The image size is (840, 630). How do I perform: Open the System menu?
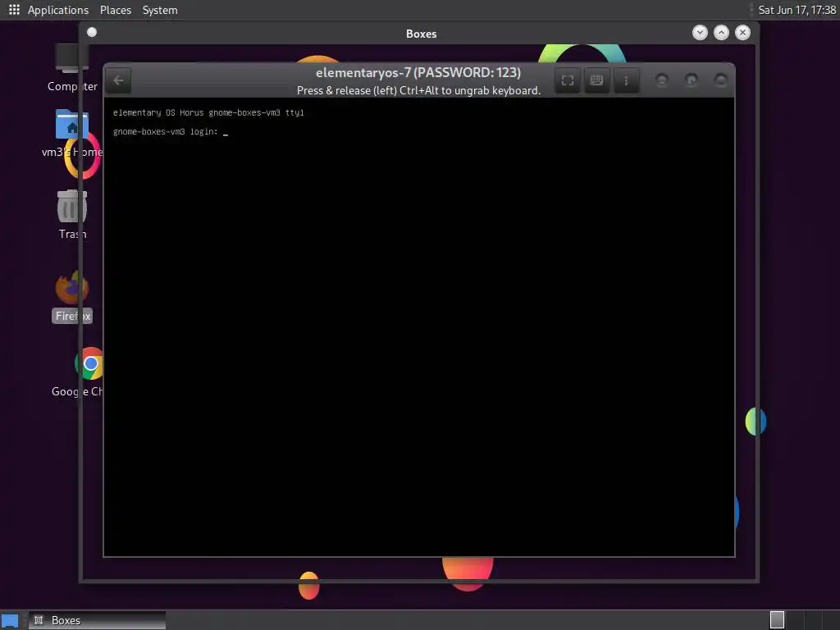point(160,10)
